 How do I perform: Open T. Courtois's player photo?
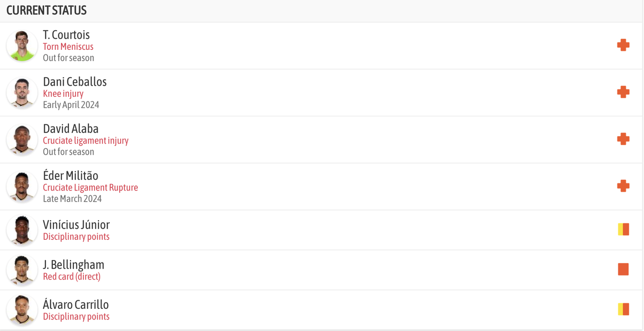[22, 46]
